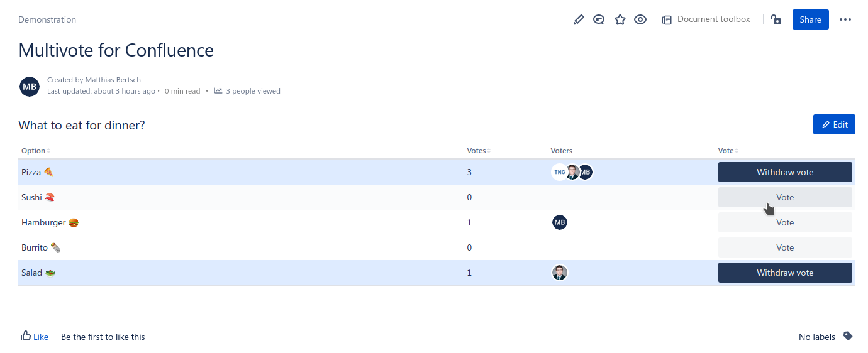
Task: Click the MB author avatar
Action: click(30, 87)
